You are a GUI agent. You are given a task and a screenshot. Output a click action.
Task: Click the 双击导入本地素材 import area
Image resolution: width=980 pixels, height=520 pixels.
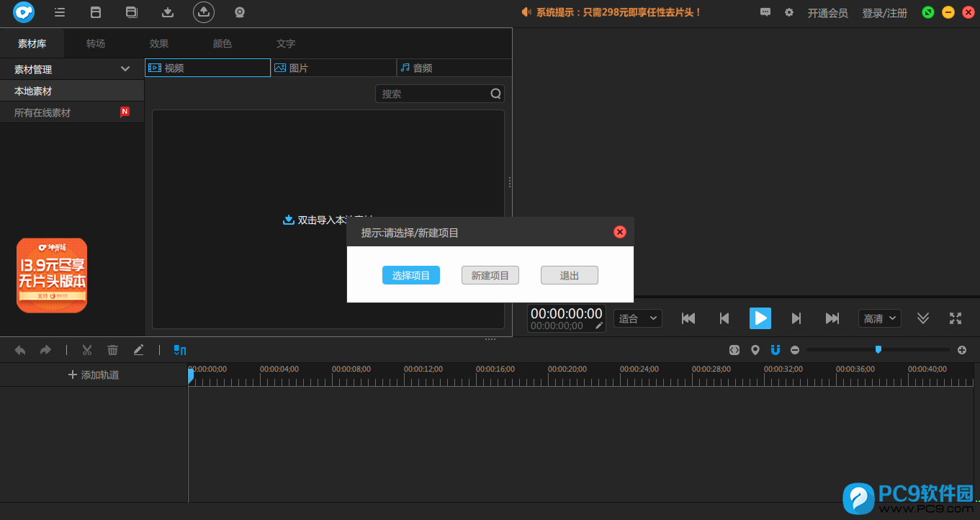(328, 220)
